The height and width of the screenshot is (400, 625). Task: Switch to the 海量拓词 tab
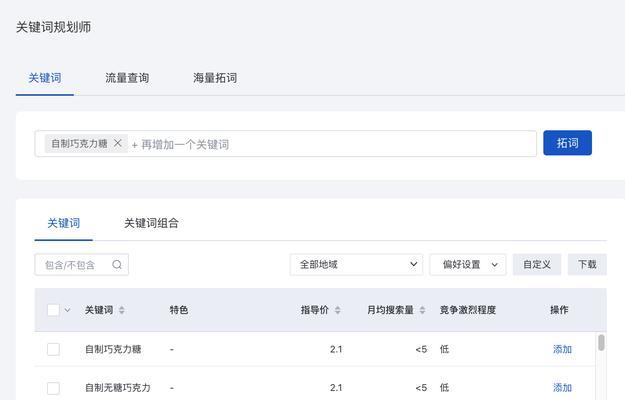[215, 78]
